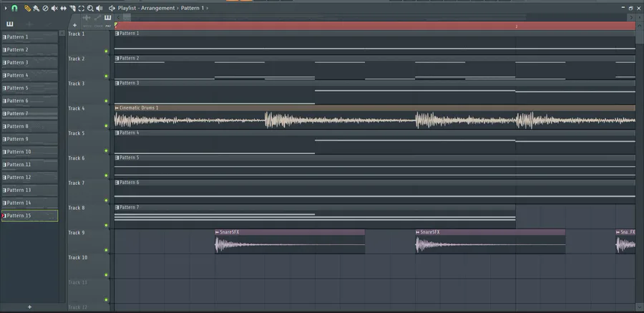The image size is (644, 313).
Task: Select the Slice tool
Action: pyautogui.click(x=72, y=8)
